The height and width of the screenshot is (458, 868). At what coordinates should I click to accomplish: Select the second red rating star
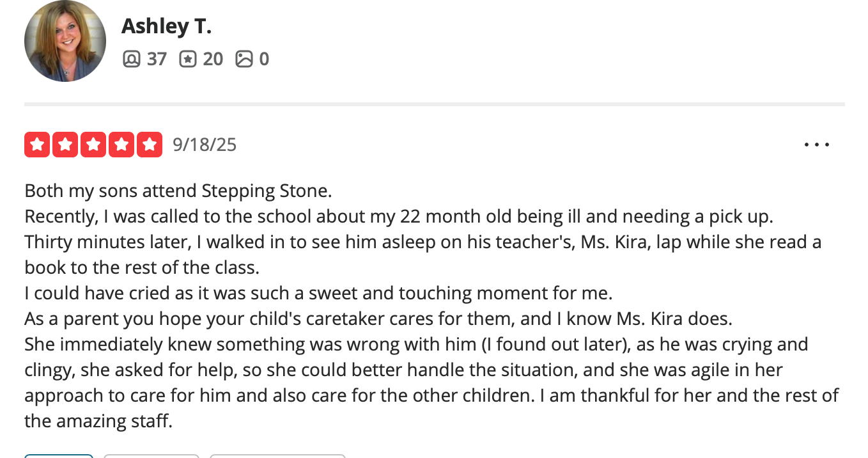pyautogui.click(x=65, y=145)
